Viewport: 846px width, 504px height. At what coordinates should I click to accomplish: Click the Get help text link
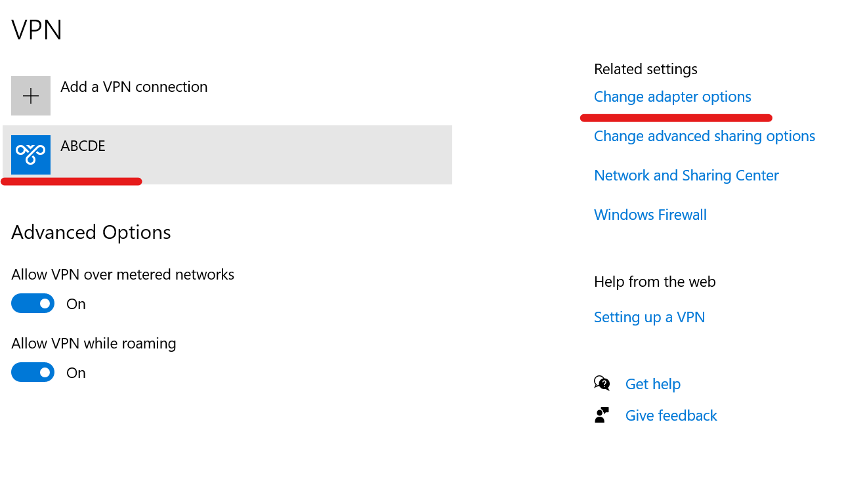point(652,384)
